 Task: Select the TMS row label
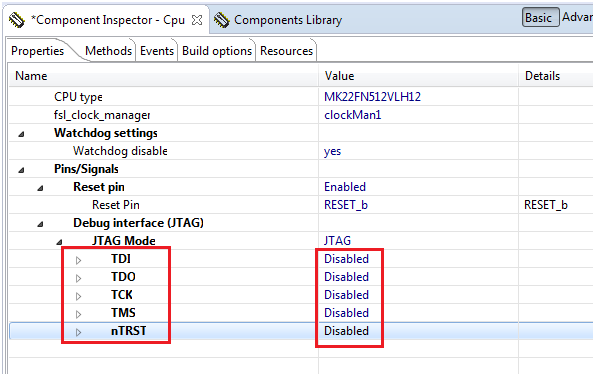[123, 313]
